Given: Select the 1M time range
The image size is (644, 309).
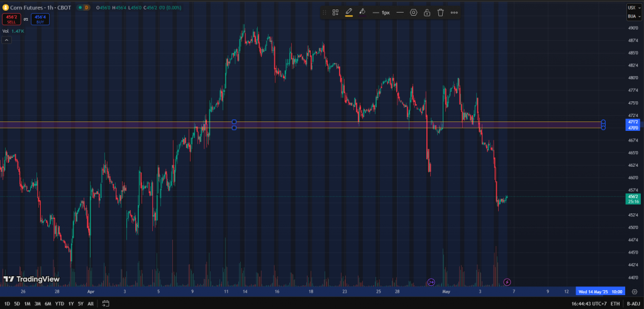Looking at the screenshot, I should (x=27, y=304).
